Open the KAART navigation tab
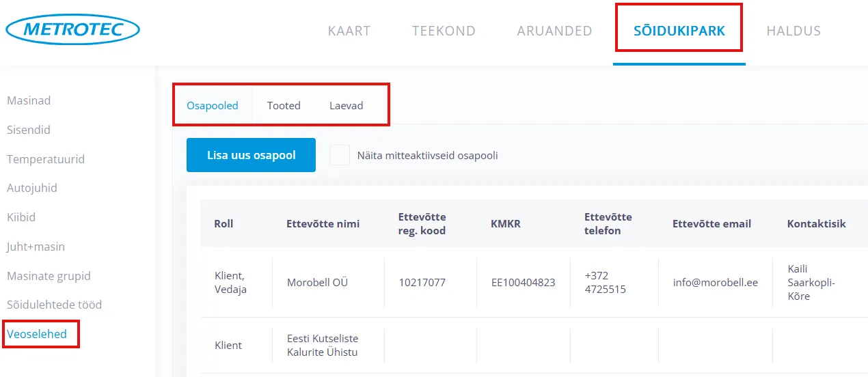 (x=349, y=31)
